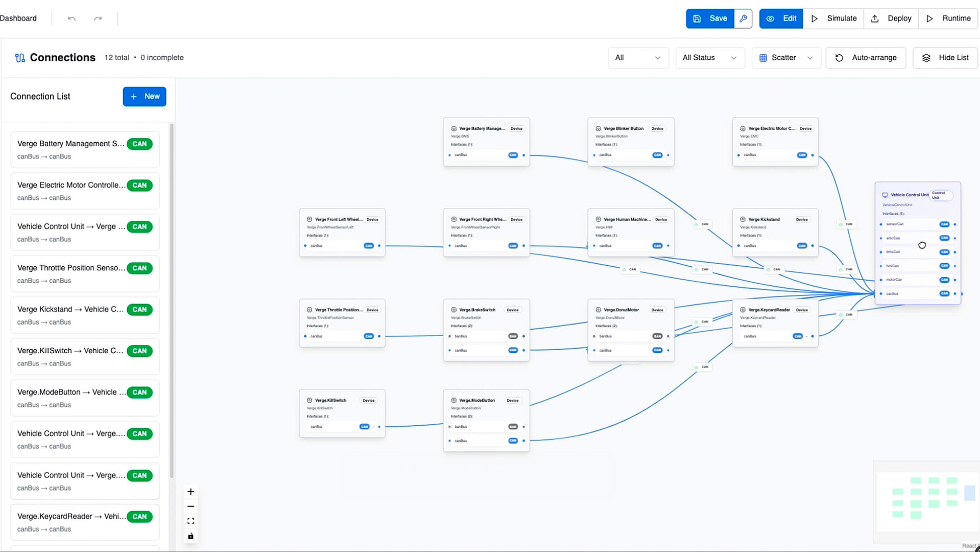
Task: Select Verge Throttle Position Sensor connection item
Action: tap(85, 273)
